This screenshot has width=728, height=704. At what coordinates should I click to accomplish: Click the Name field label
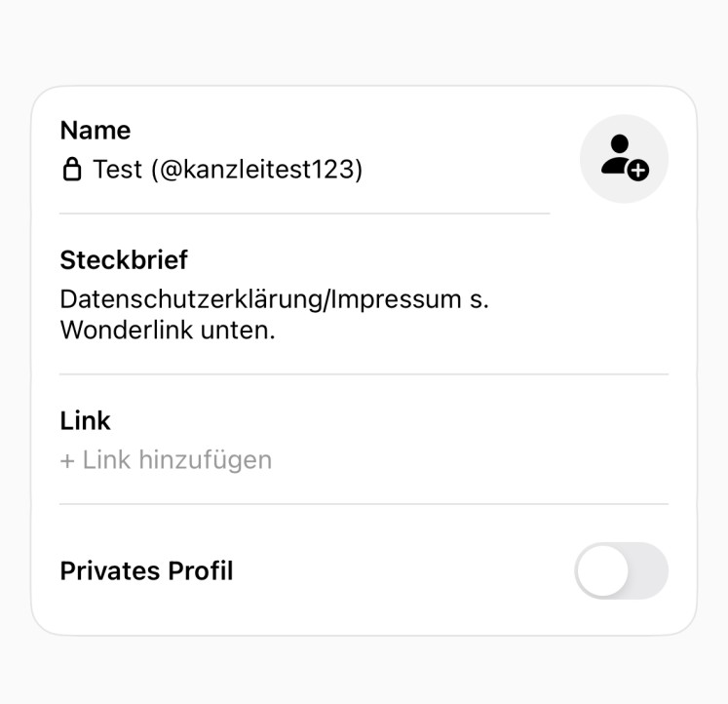(x=95, y=131)
